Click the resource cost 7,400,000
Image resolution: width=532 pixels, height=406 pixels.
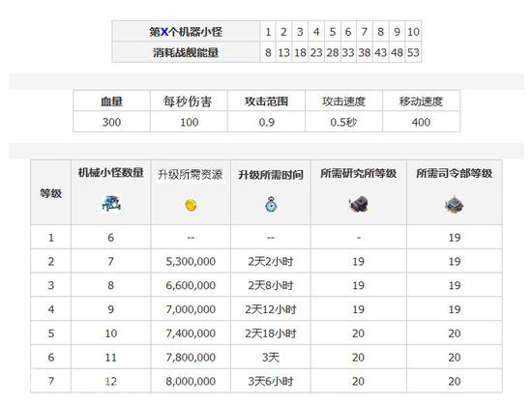pyautogui.click(x=191, y=333)
